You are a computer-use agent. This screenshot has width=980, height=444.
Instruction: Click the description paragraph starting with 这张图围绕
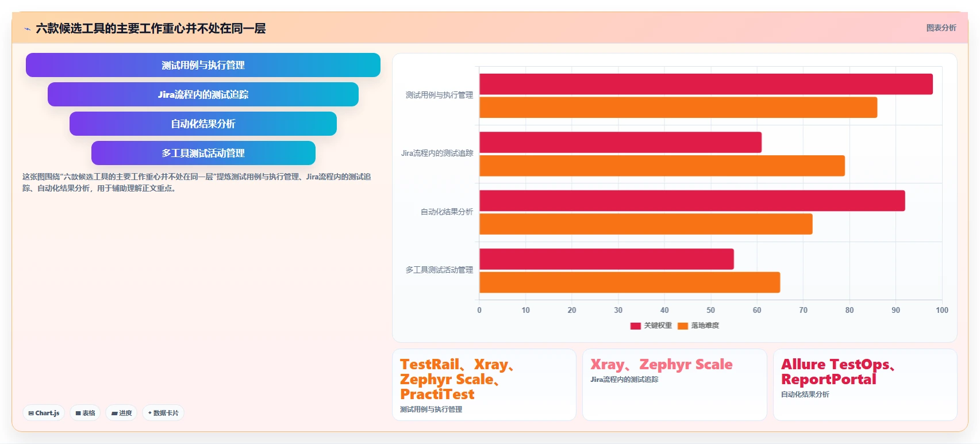coord(197,182)
